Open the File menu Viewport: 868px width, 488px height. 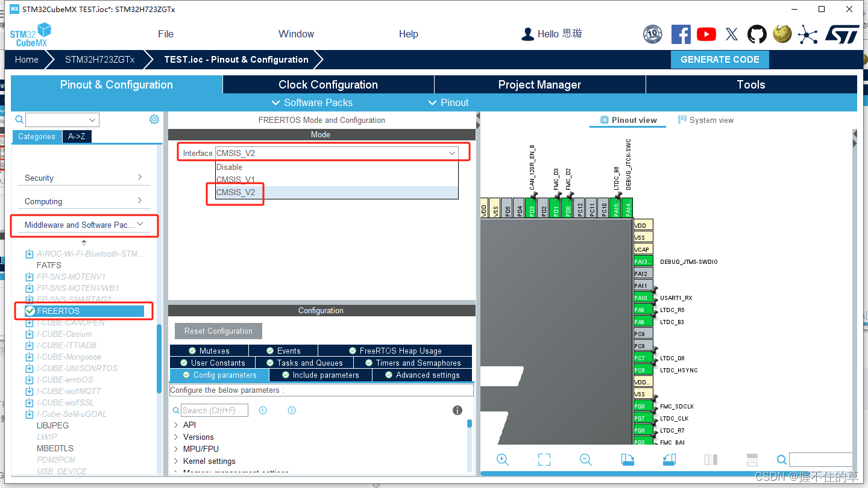(166, 34)
